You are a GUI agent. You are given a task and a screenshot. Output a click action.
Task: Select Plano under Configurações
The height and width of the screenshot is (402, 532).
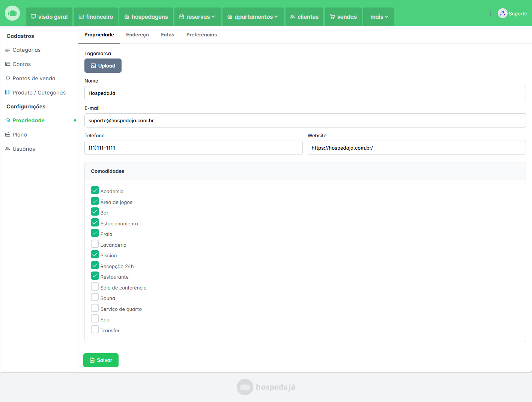click(x=20, y=135)
